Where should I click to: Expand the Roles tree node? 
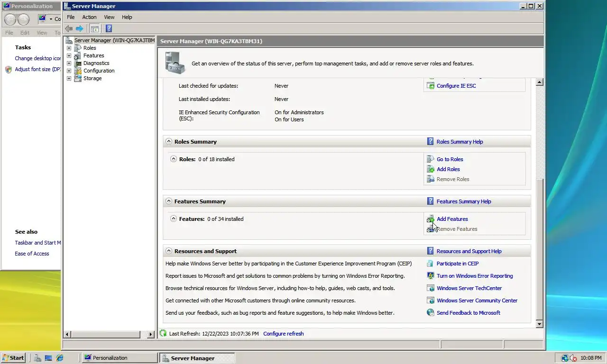(69, 48)
